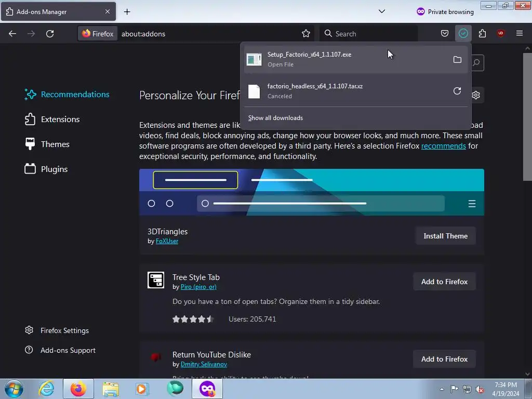Reload the current page
Image resolution: width=532 pixels, height=399 pixels.
[50, 34]
